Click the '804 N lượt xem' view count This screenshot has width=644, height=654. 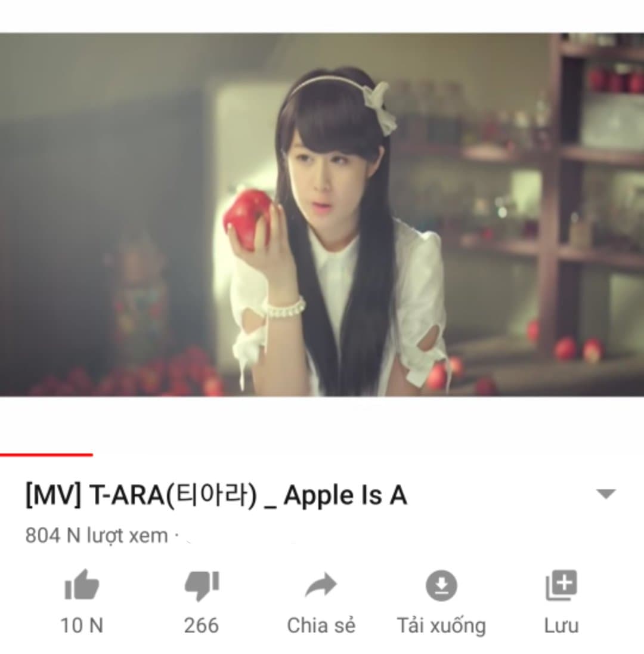(x=96, y=535)
